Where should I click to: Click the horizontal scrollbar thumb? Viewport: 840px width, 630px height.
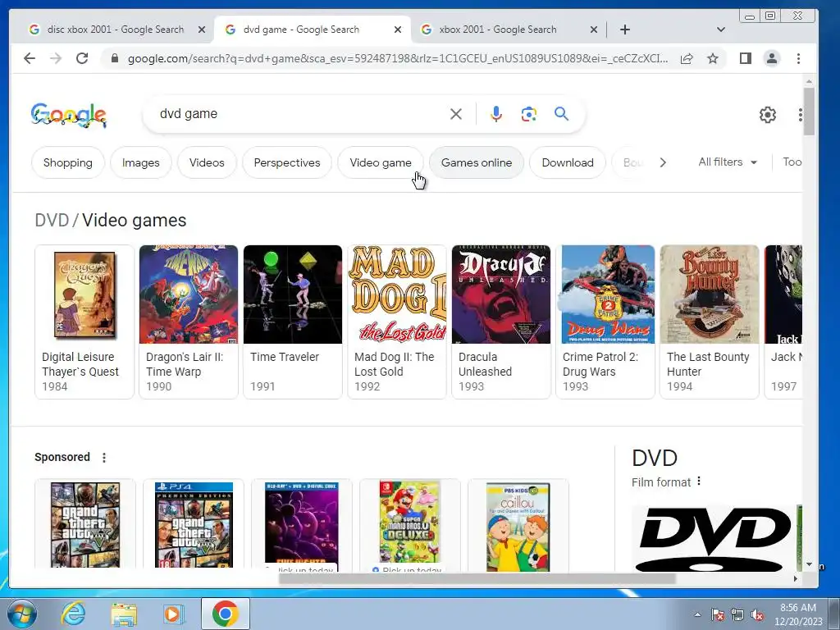point(477,578)
